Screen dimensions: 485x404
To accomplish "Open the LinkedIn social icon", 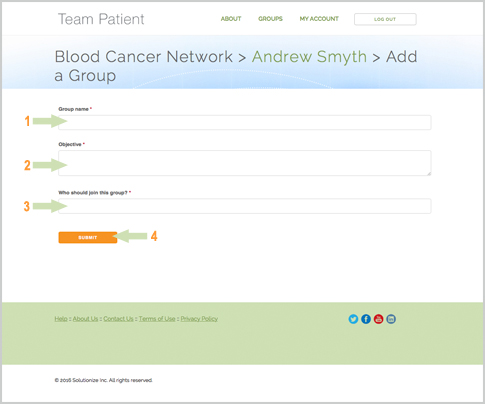I will pyautogui.click(x=391, y=319).
